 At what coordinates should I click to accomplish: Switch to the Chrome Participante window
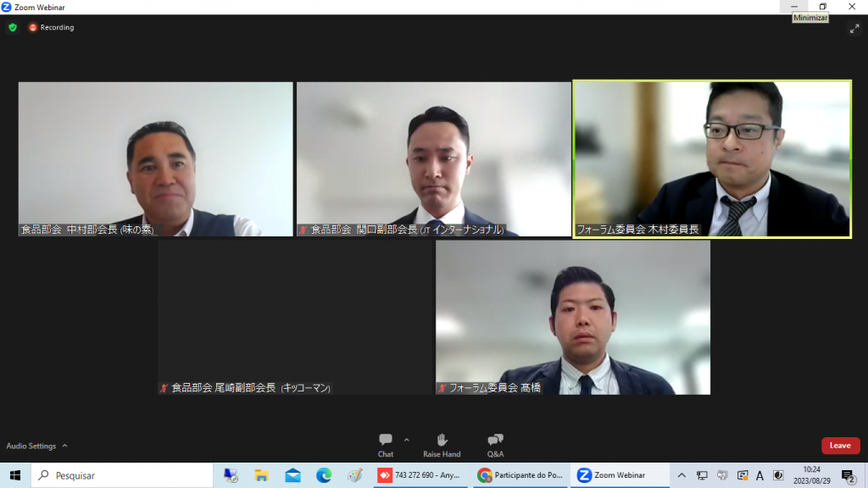(519, 475)
